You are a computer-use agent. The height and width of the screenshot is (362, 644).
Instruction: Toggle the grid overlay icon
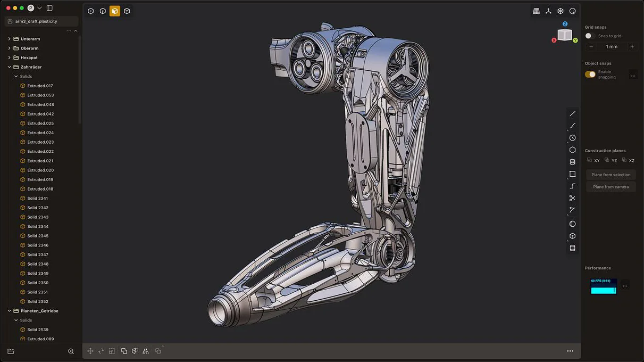[x=536, y=11]
